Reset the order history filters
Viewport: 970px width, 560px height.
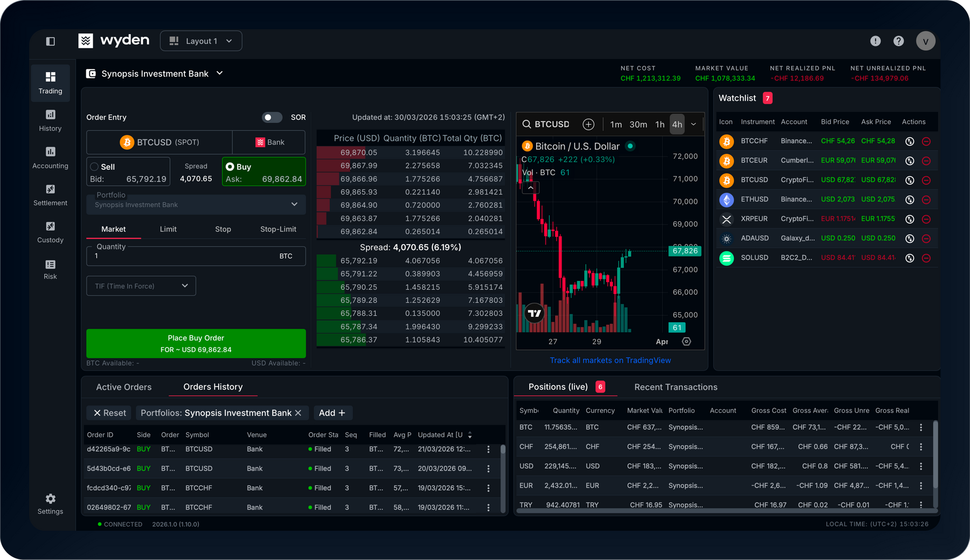tap(110, 413)
